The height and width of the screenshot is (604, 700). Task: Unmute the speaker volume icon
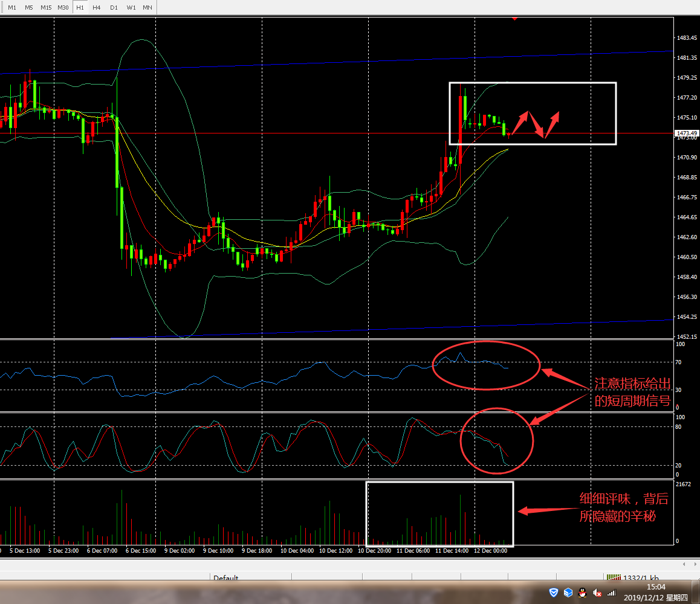click(x=597, y=593)
